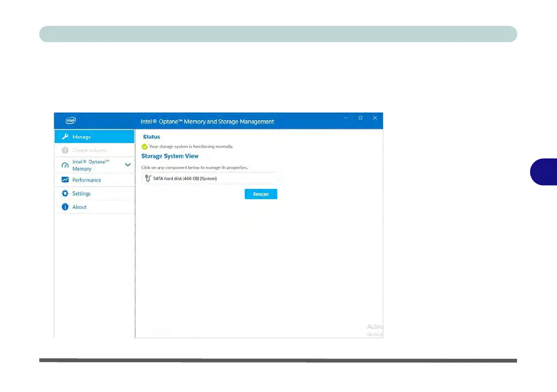
Task: Click 'Your storage system is functioning normally' text
Action: (191, 146)
